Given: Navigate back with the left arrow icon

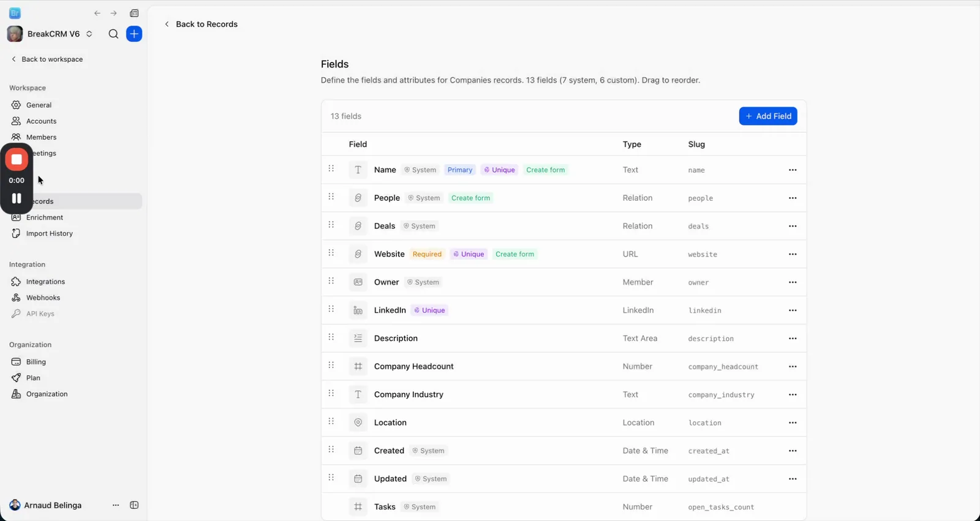Looking at the screenshot, I should coord(97,13).
